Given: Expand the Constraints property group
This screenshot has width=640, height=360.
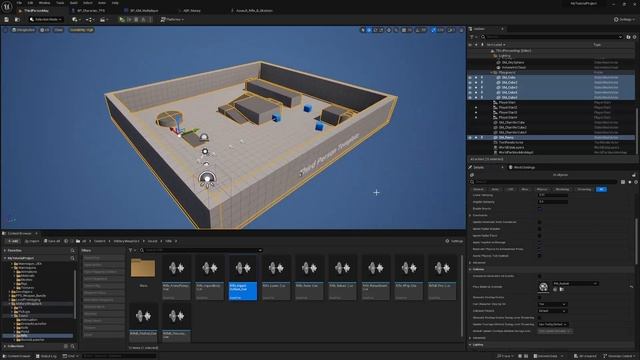Looking at the screenshot, I should (x=470, y=215).
